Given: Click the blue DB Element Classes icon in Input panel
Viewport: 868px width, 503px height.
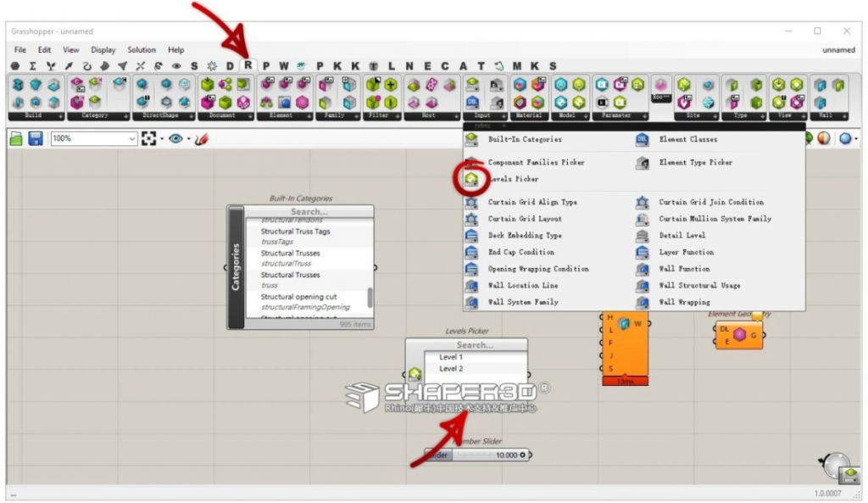Looking at the screenshot, I should click(472, 102).
